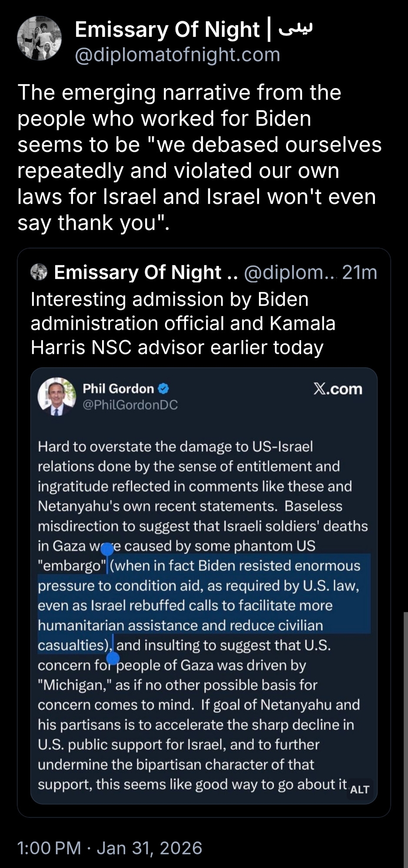Tap the @PhilGordonDC handle
The height and width of the screenshot is (868, 408).
130,405
